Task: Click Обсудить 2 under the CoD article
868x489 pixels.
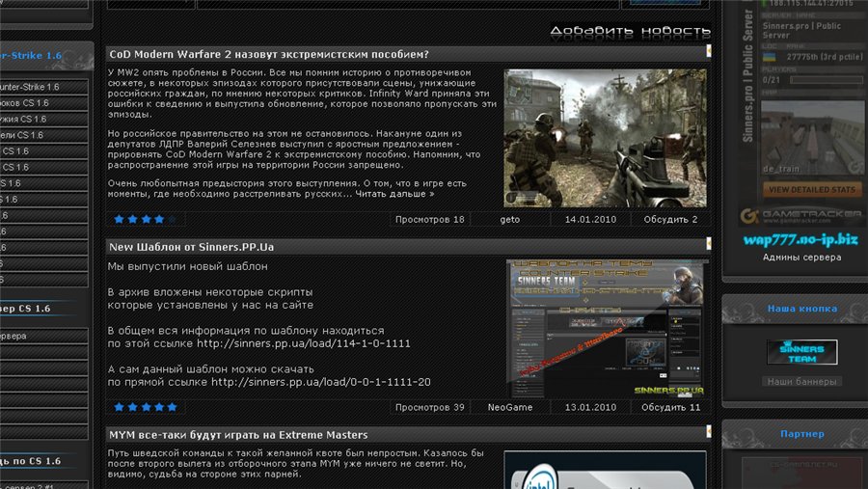Action: [670, 219]
